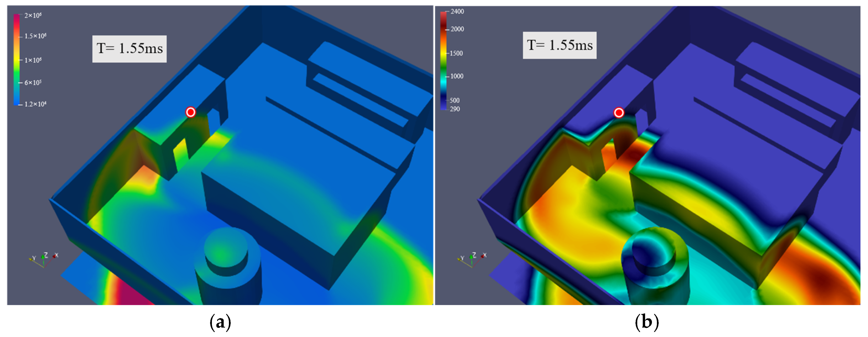
Task: Click the red circle marker in the pressure panel
Action: (191, 112)
